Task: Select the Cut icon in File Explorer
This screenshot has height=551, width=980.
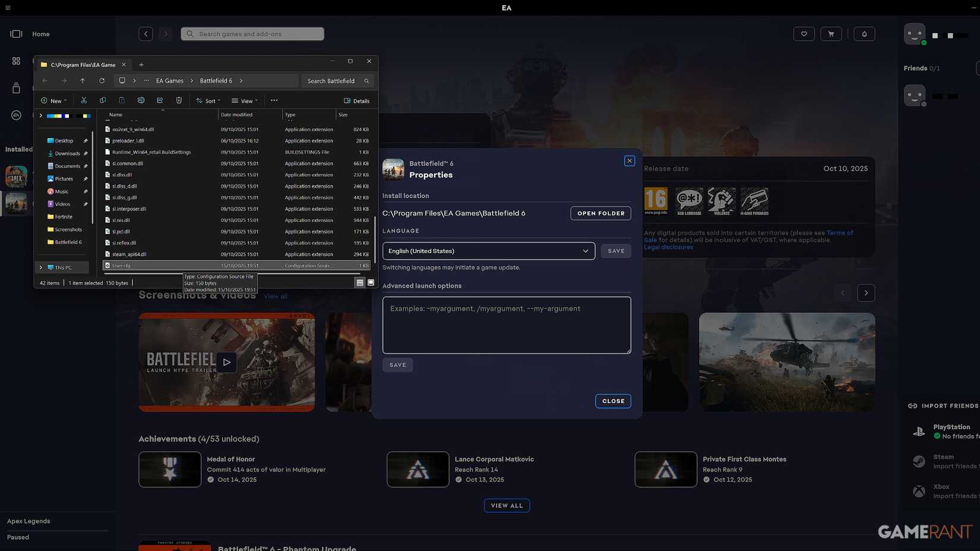Action: click(x=84, y=100)
